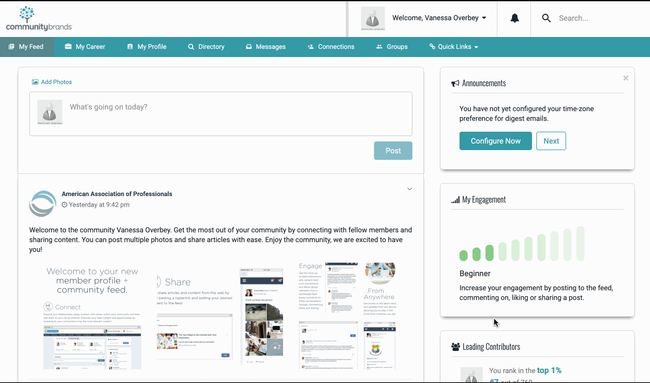Screen dimensions: 650x383
Task: Click the Beginner engagement level text
Action: (475, 274)
